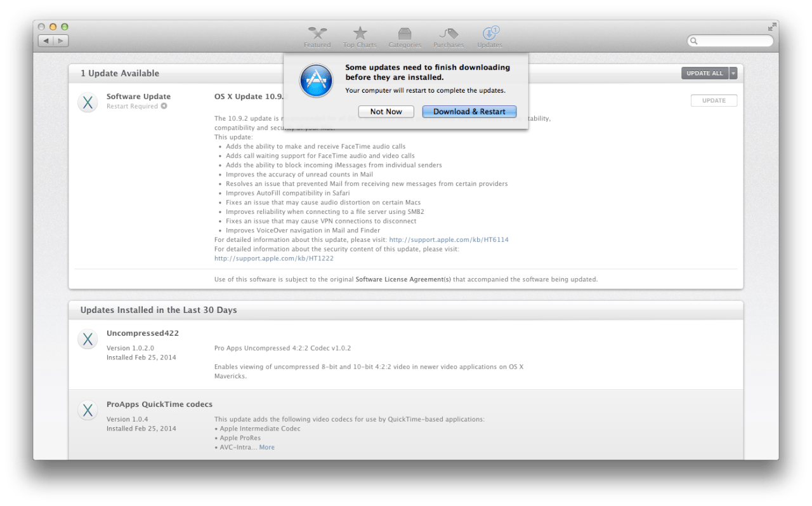Image resolution: width=812 pixels, height=506 pixels.
Task: Click 'Pro Apps Uncompressed 4:2:2 Codec v1.0.2' text
Action: tap(282, 348)
